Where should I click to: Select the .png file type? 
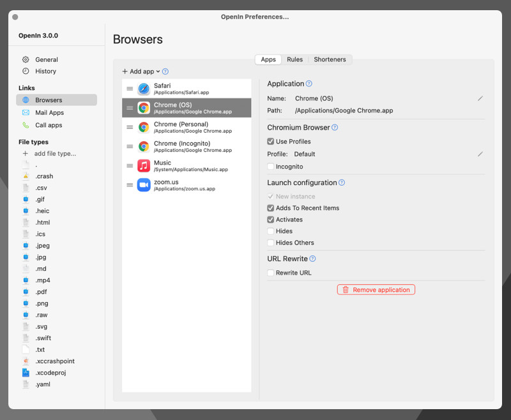point(42,303)
